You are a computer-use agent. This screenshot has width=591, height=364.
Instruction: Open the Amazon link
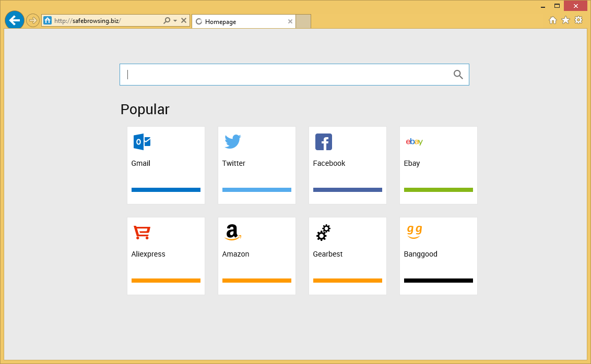tap(235, 254)
